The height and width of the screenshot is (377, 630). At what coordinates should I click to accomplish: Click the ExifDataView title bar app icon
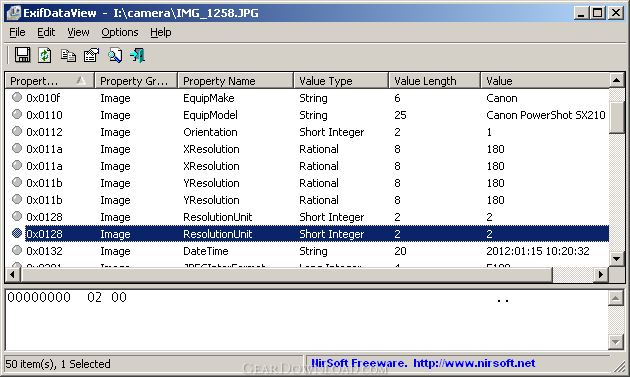(14, 13)
